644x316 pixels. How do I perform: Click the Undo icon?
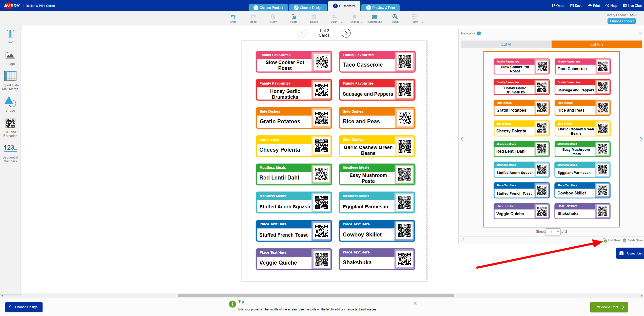(x=233, y=19)
